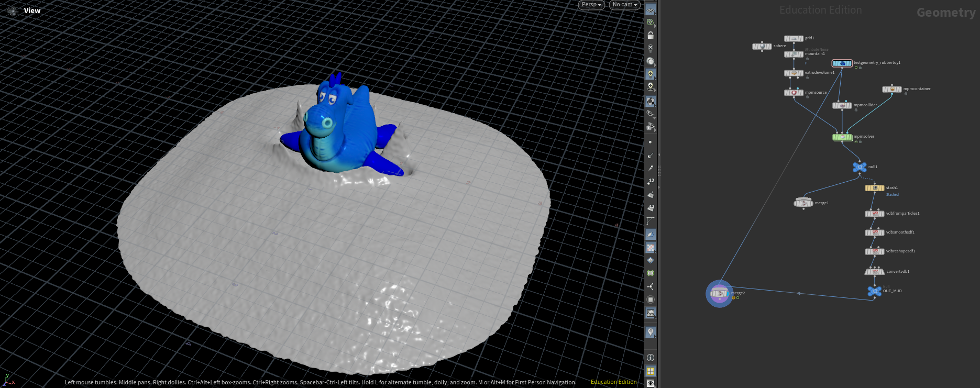Select the mpmsource node

(x=794, y=93)
